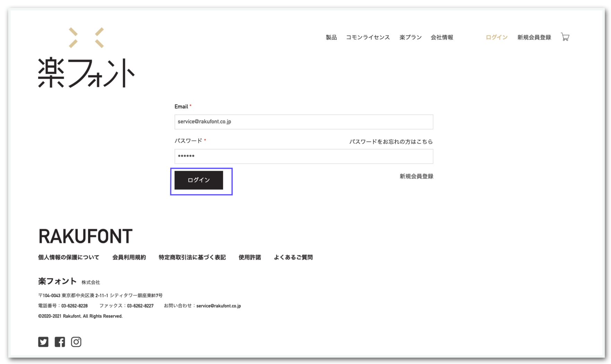The width and height of the screenshot is (611, 364).
Task: Open the Facebook social icon
Action: tap(60, 342)
